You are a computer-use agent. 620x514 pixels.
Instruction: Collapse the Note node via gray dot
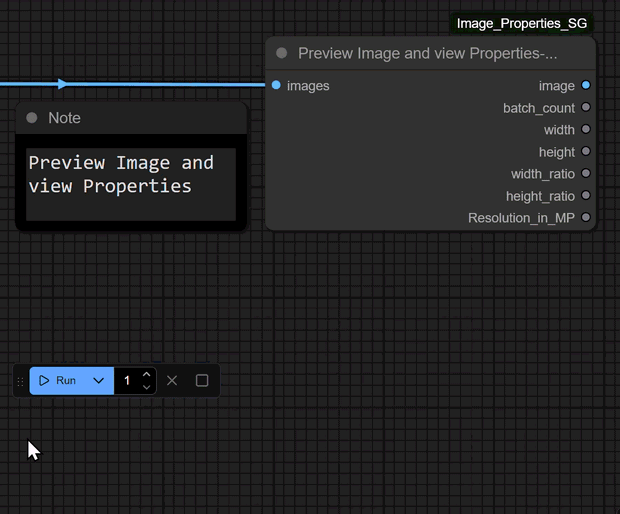(x=32, y=118)
